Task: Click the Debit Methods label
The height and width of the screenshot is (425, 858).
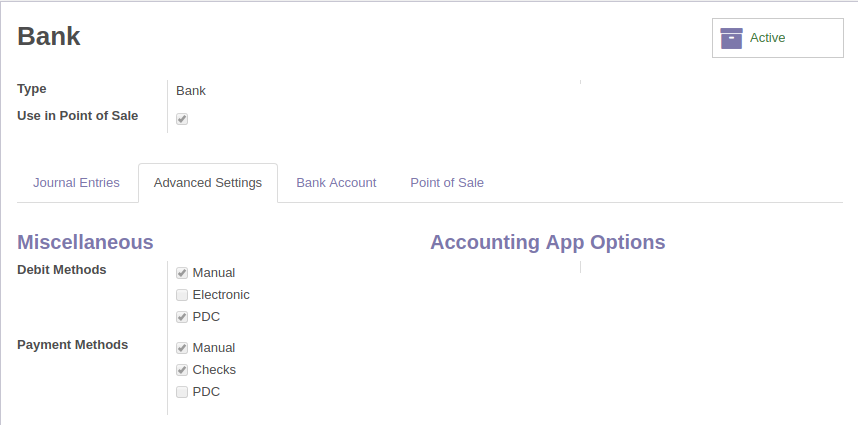Action: point(62,269)
